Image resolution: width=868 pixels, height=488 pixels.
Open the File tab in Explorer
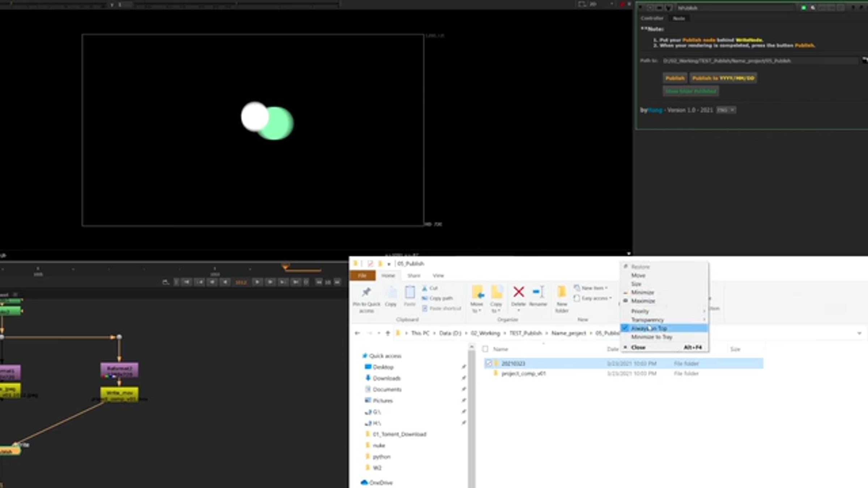click(362, 276)
